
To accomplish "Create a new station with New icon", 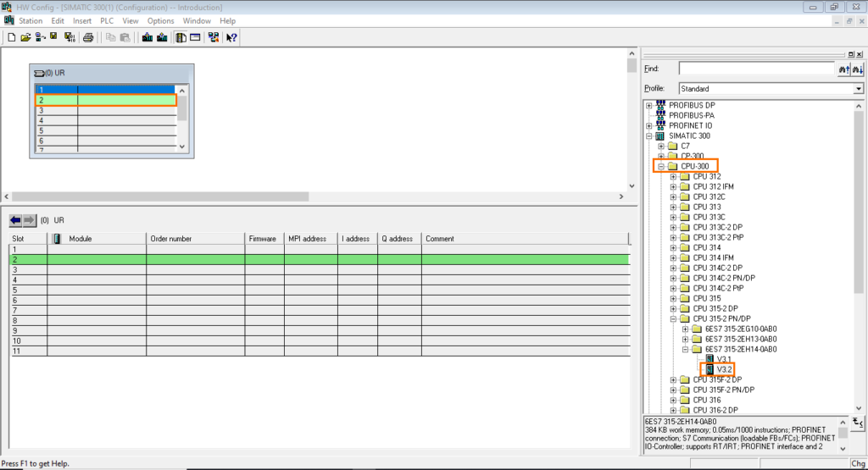I will tap(12, 37).
